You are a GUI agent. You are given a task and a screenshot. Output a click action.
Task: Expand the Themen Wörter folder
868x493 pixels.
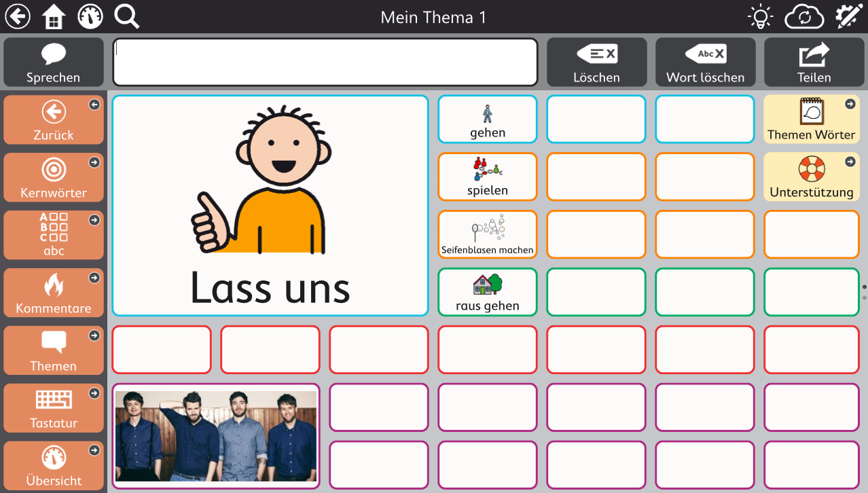pyautogui.click(x=811, y=119)
